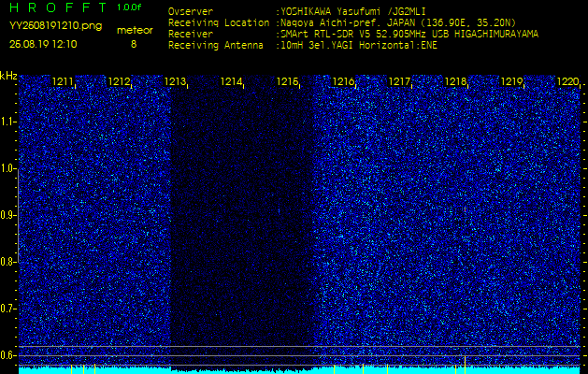
Task: Click the 1214 time axis label
Action: click(231, 81)
